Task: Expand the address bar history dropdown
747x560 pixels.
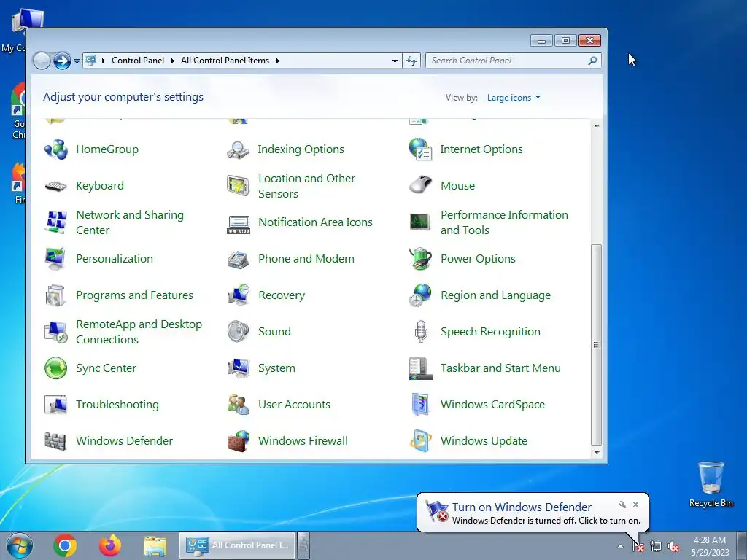Action: (395, 61)
